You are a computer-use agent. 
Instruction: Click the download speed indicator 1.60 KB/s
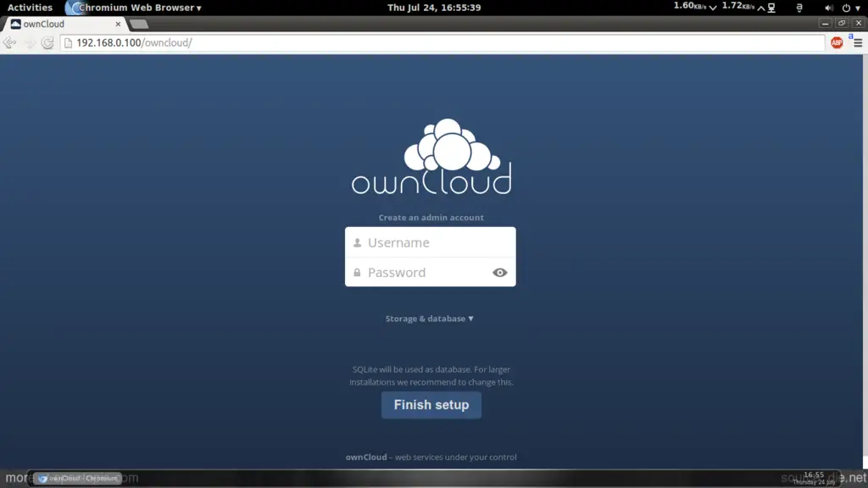[x=695, y=7]
